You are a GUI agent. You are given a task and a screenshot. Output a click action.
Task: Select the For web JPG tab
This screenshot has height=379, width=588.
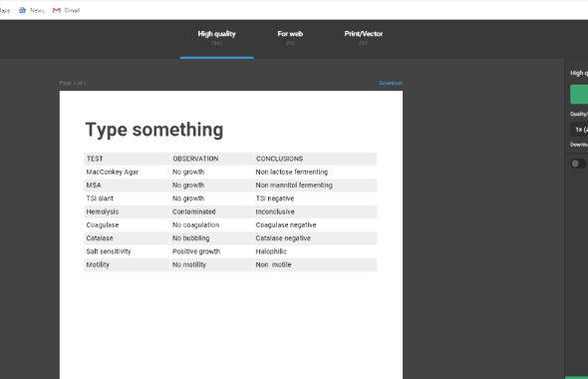tap(290, 38)
